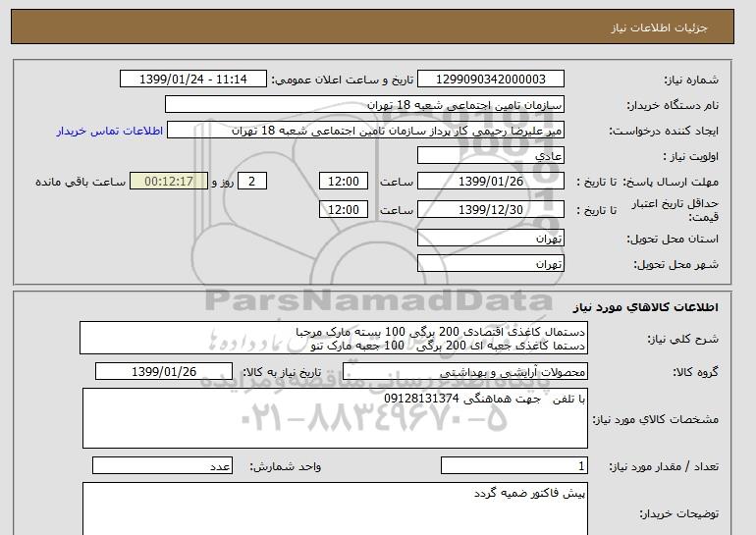Viewport: 756px width, 535px height.
Task: Click the quantity field showing 1
Action: point(513,466)
